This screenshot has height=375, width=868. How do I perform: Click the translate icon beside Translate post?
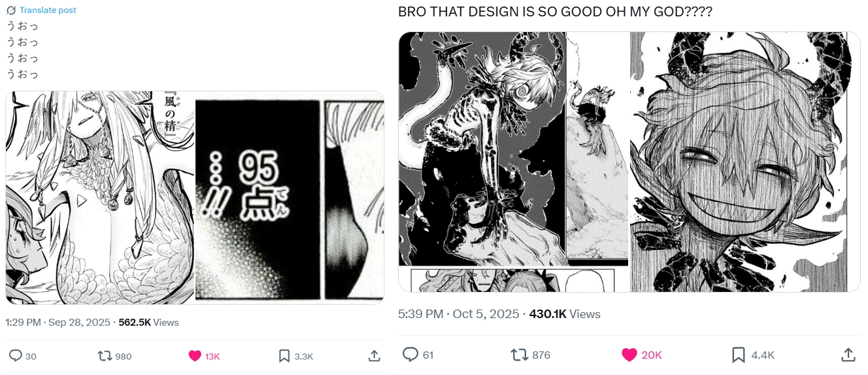pos(11,10)
